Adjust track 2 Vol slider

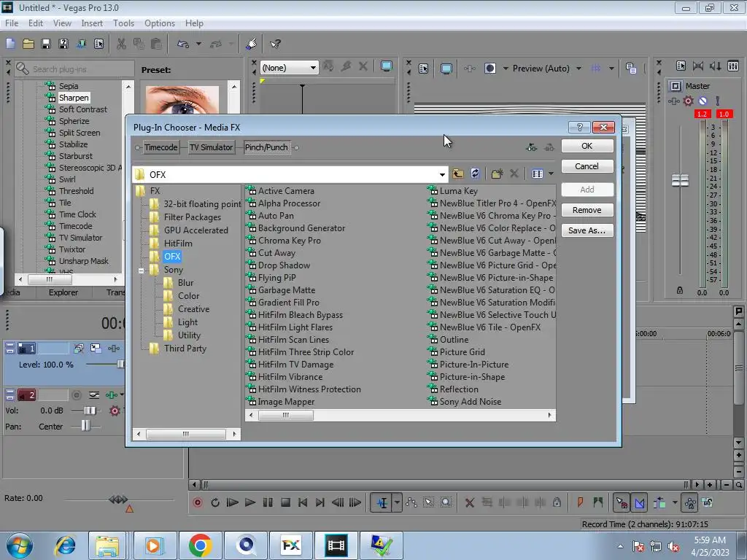point(90,411)
